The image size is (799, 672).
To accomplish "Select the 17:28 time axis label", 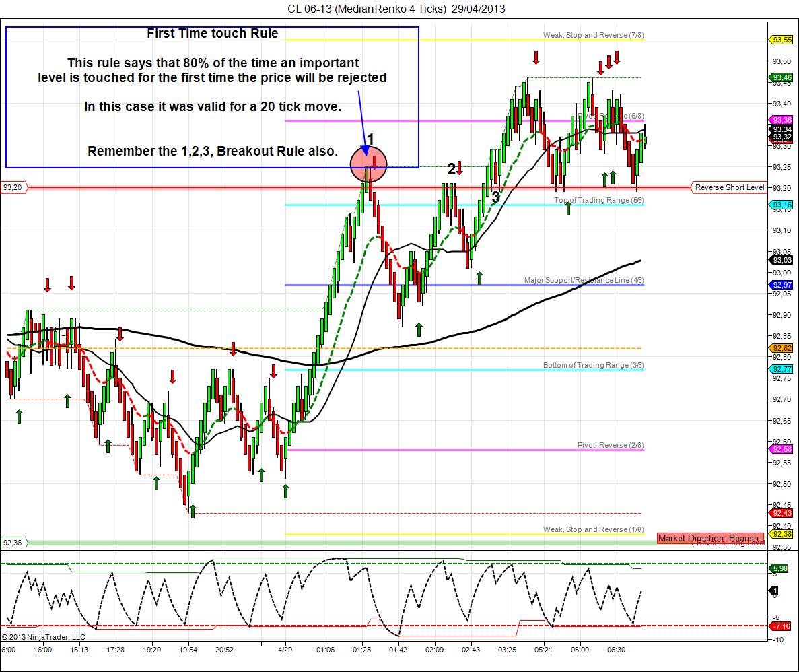I will 116,650.
